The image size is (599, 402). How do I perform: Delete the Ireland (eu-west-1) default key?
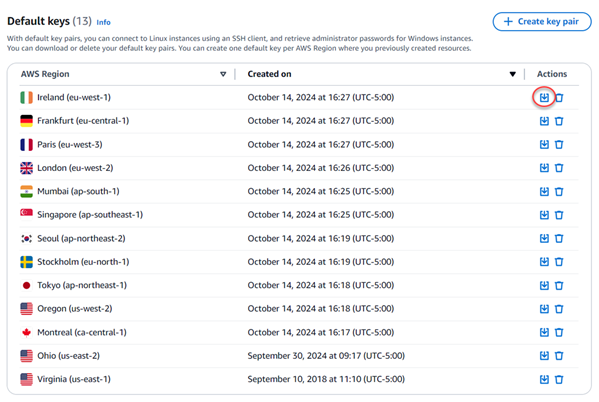tap(559, 98)
